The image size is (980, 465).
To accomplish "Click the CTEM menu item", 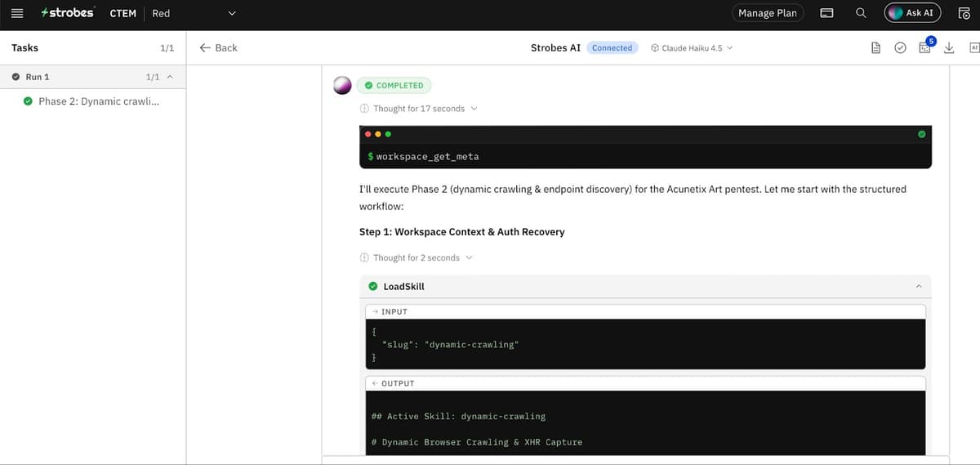I will pos(122,13).
